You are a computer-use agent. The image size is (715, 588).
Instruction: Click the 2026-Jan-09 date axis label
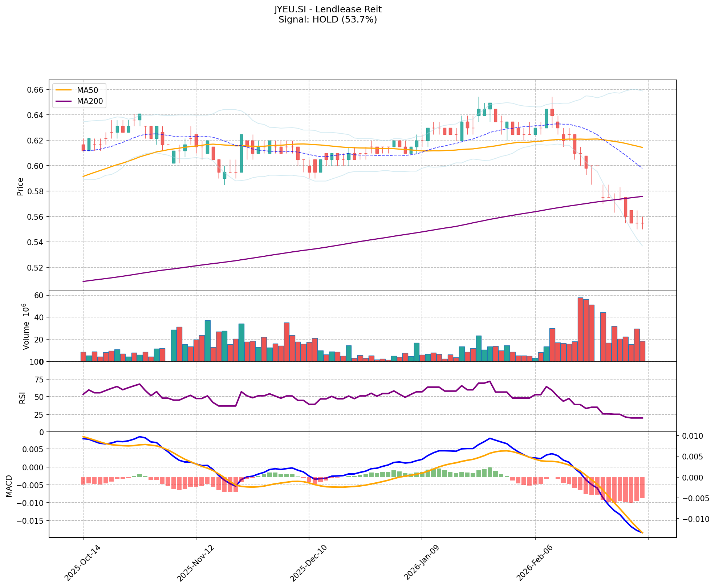click(421, 563)
